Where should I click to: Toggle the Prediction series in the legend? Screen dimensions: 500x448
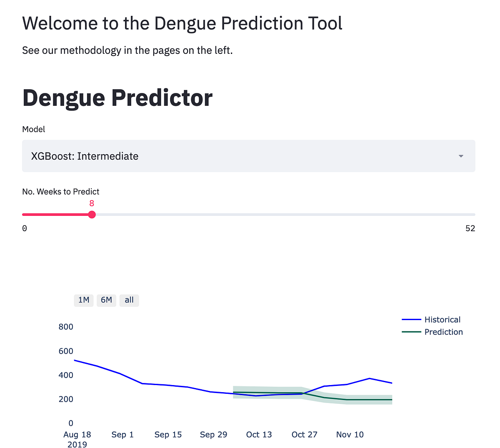[x=443, y=332]
